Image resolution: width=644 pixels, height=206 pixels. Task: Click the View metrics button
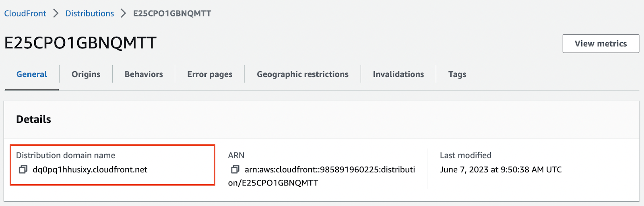[601, 43]
